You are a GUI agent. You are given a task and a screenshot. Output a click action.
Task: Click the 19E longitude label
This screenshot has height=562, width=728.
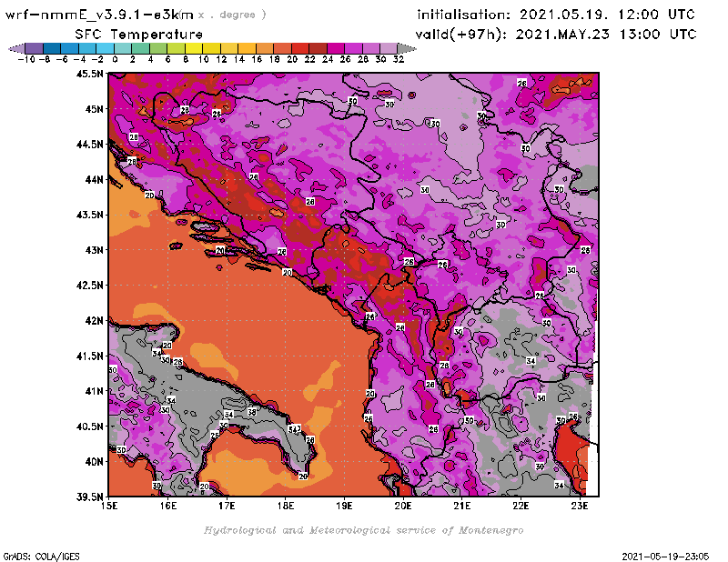[x=345, y=506]
